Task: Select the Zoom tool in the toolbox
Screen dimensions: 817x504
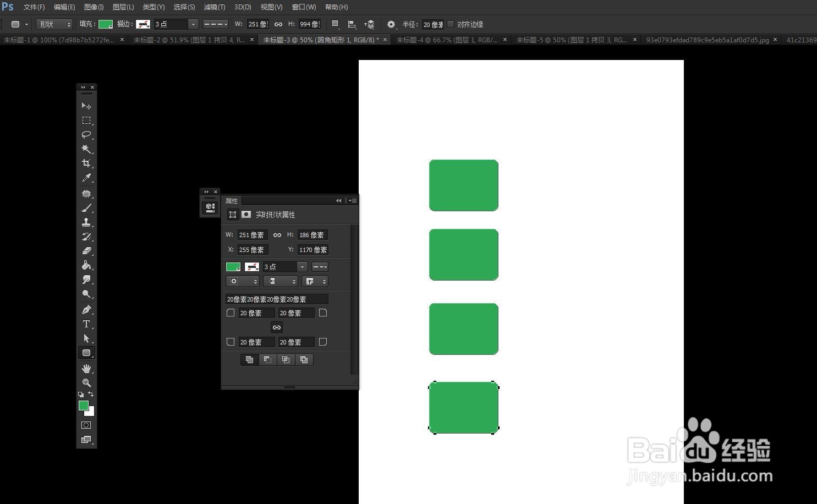Action: tap(86, 383)
